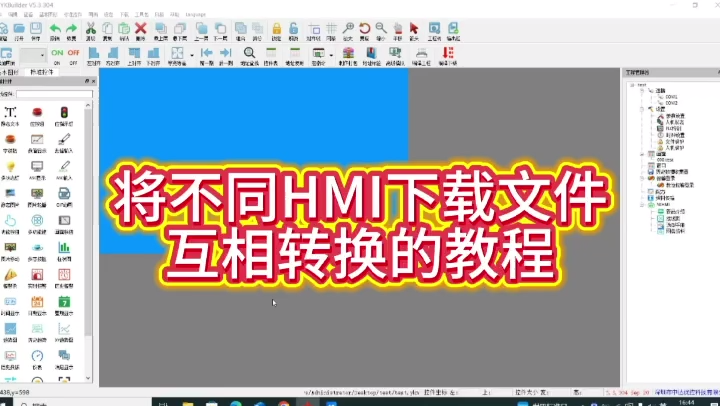Open the state combo box beside ON

coord(30,55)
